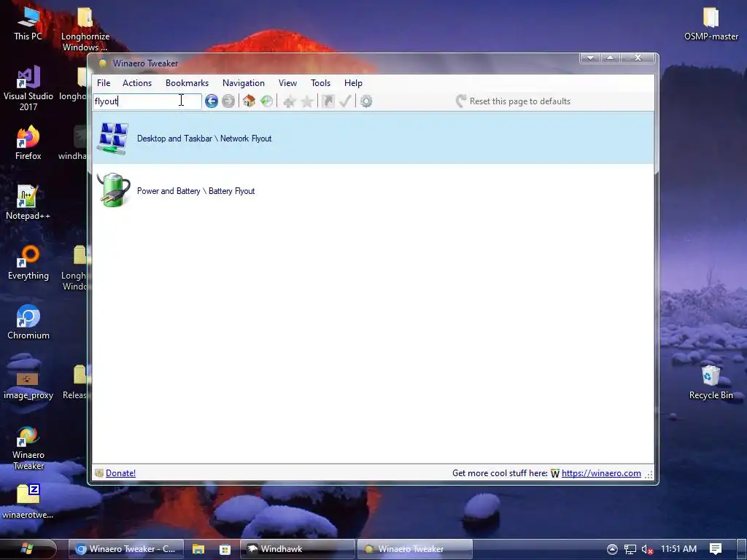Close the Winaero Tweaker window
Viewport: 747px width, 560px height.
coord(638,58)
